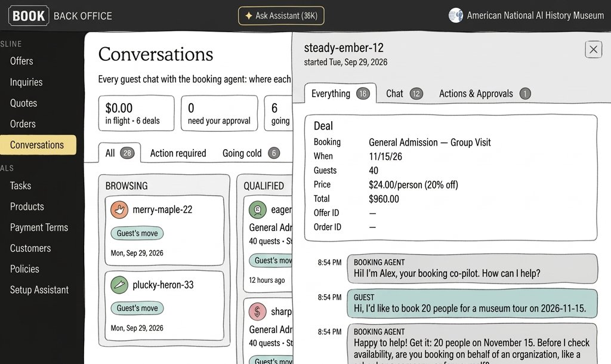611x364 pixels.
Task: Click BACK OFFICE header text
Action: point(82,16)
